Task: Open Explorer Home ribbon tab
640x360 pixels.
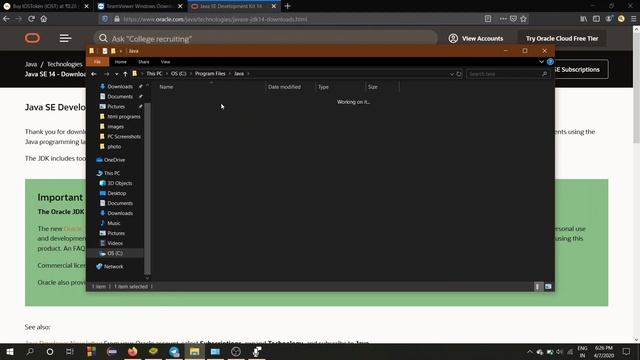Action: 120,62
